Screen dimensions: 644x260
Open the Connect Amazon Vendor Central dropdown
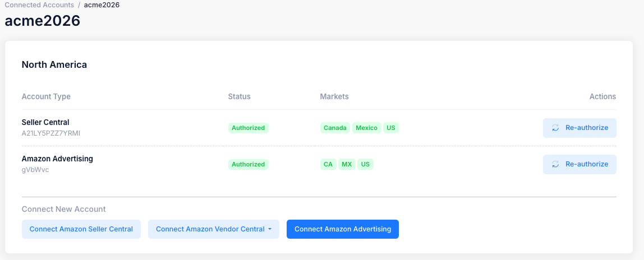coord(210,229)
